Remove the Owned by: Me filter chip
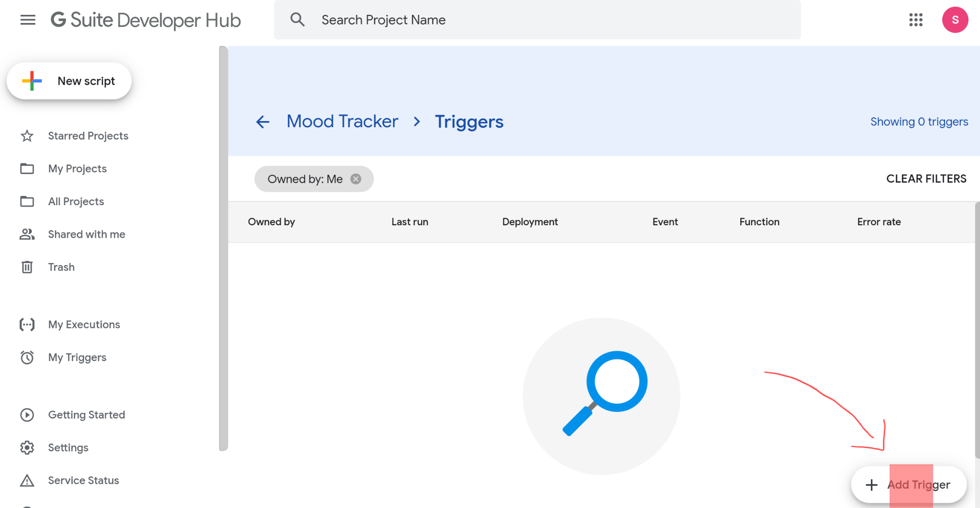Screen dimensions: 980x508 356,179
